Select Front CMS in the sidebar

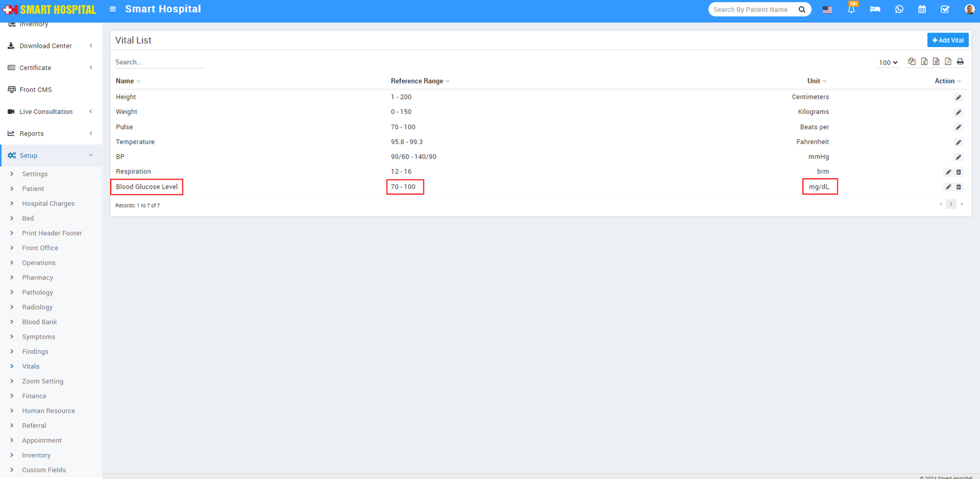pos(36,89)
